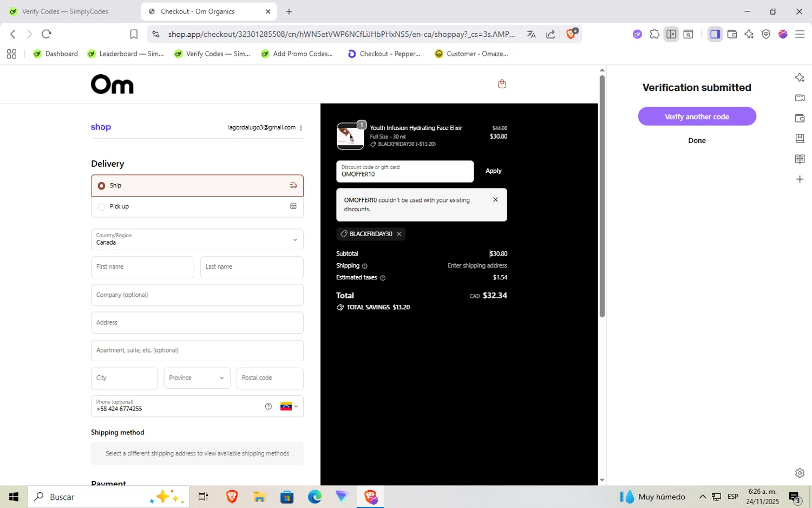The height and width of the screenshot is (508, 812).
Task: Open the Add Promo Codes bookmark
Action: [297, 54]
